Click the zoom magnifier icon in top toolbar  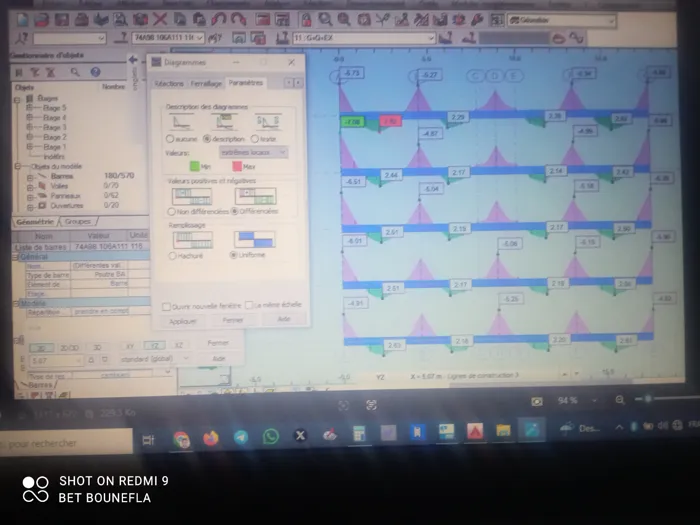coord(327,19)
